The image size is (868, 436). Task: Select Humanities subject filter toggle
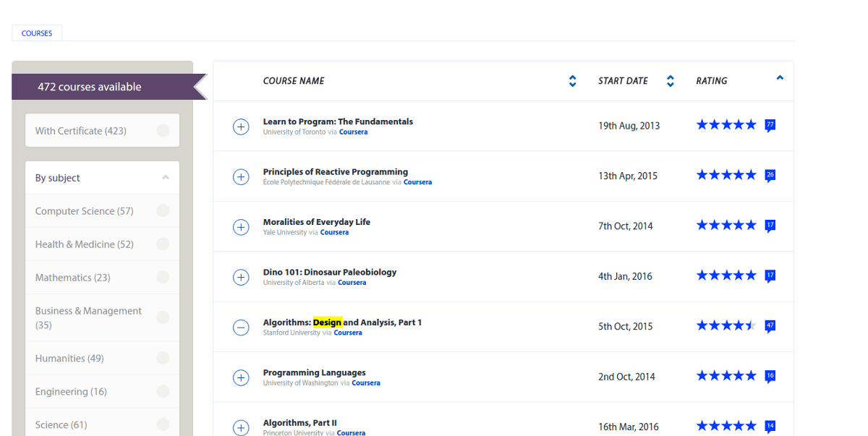pyautogui.click(x=163, y=359)
